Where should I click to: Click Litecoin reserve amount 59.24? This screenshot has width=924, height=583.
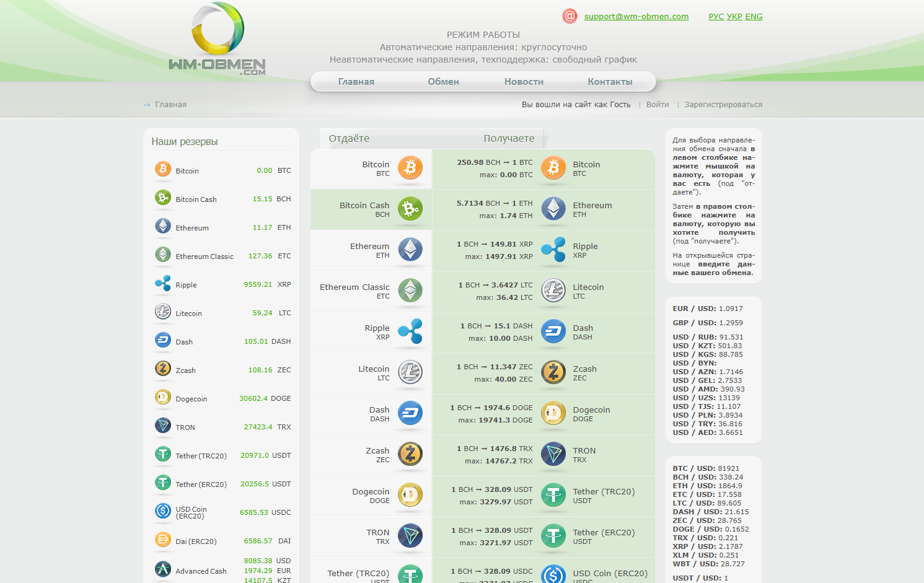(x=262, y=313)
